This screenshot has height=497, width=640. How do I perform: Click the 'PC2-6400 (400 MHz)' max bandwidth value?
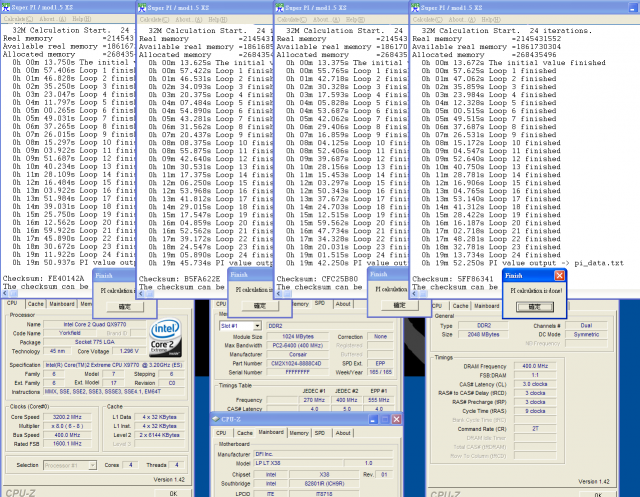coord(298,345)
